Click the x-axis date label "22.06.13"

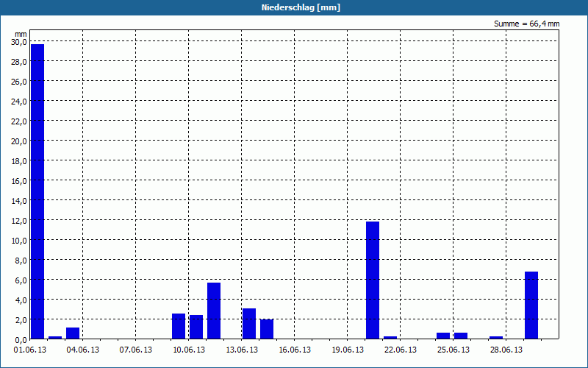pyautogui.click(x=400, y=350)
